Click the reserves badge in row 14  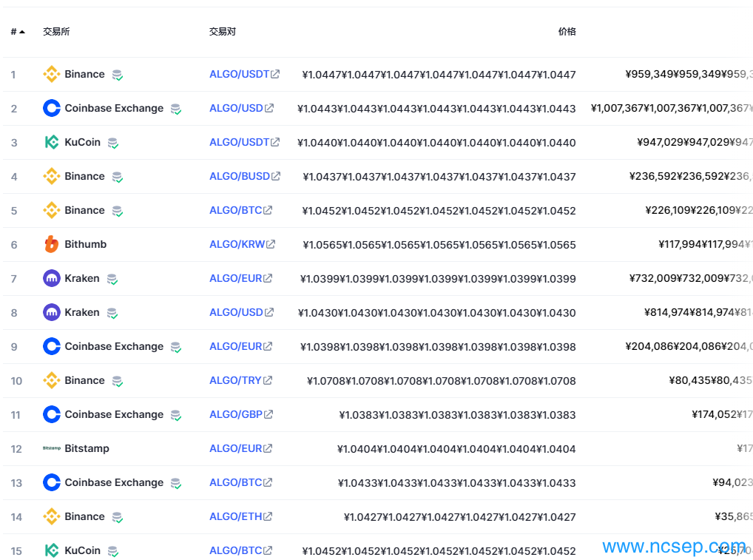click(117, 517)
